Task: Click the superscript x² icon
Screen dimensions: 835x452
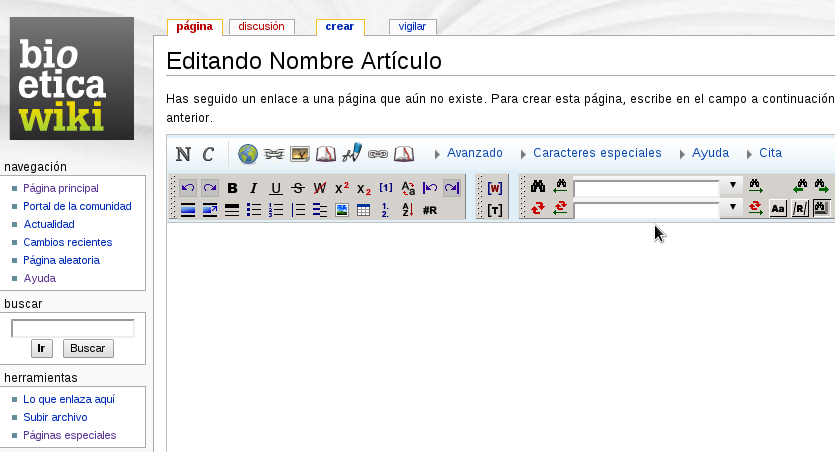Action: click(342, 188)
